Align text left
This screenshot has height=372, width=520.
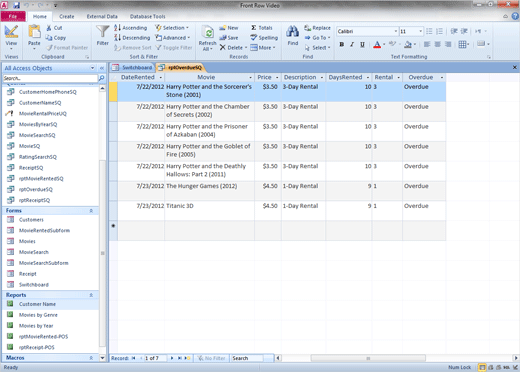pyautogui.click(x=427, y=44)
